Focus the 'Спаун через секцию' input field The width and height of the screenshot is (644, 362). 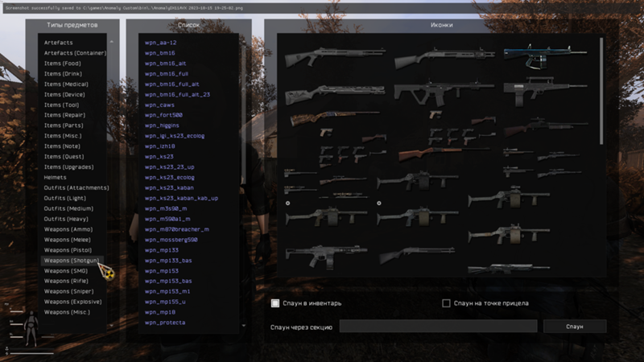tap(437, 327)
